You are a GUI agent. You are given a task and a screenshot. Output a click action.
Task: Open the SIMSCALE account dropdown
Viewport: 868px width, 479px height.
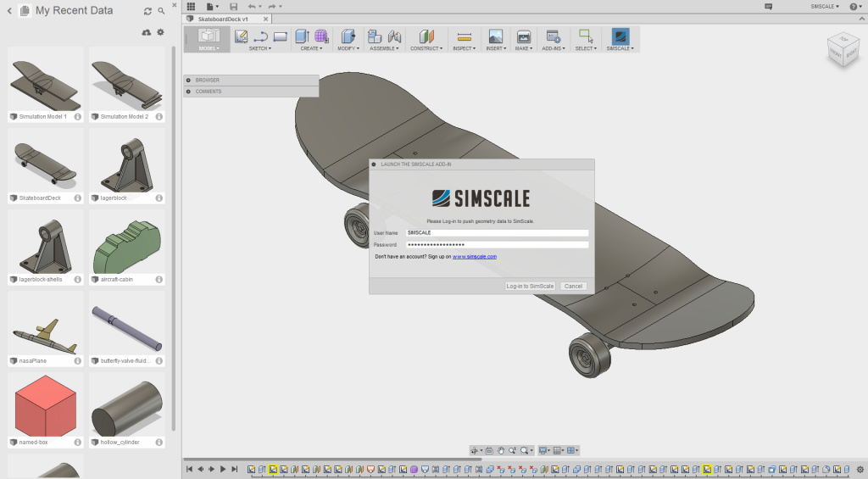tap(825, 7)
